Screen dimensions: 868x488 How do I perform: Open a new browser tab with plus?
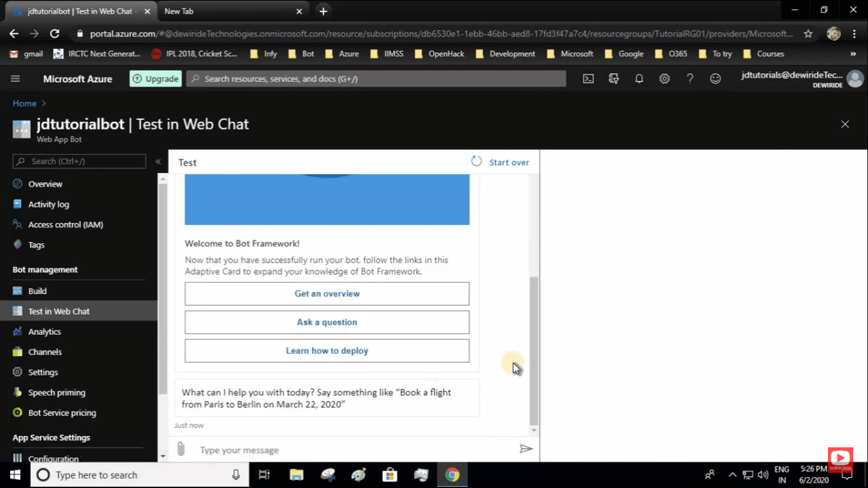pyautogui.click(x=323, y=11)
